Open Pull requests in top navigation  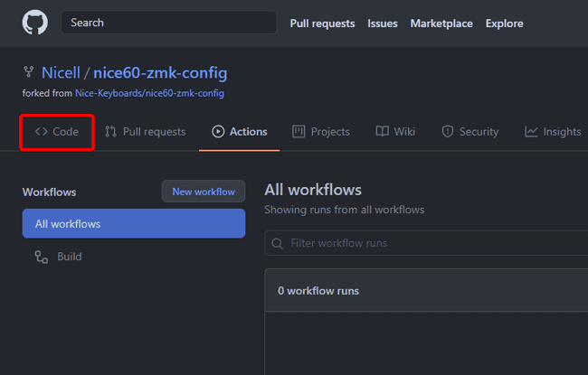322,23
